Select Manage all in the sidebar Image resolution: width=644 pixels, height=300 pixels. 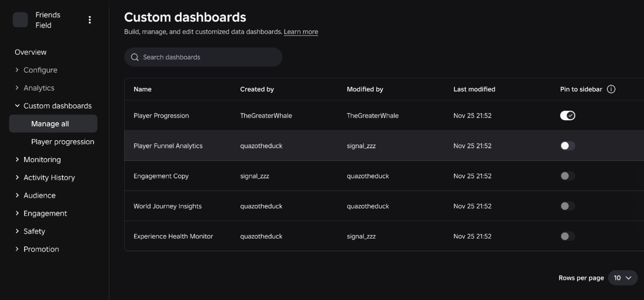click(x=53, y=124)
